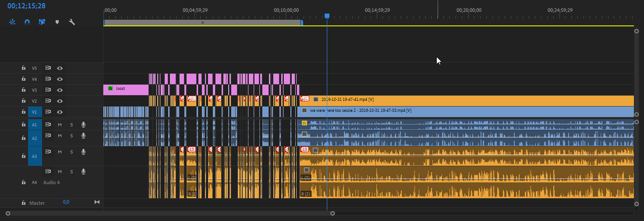The height and width of the screenshot is (221, 644).
Task: Open Timeline Display Settings wrench
Action: 72,21
